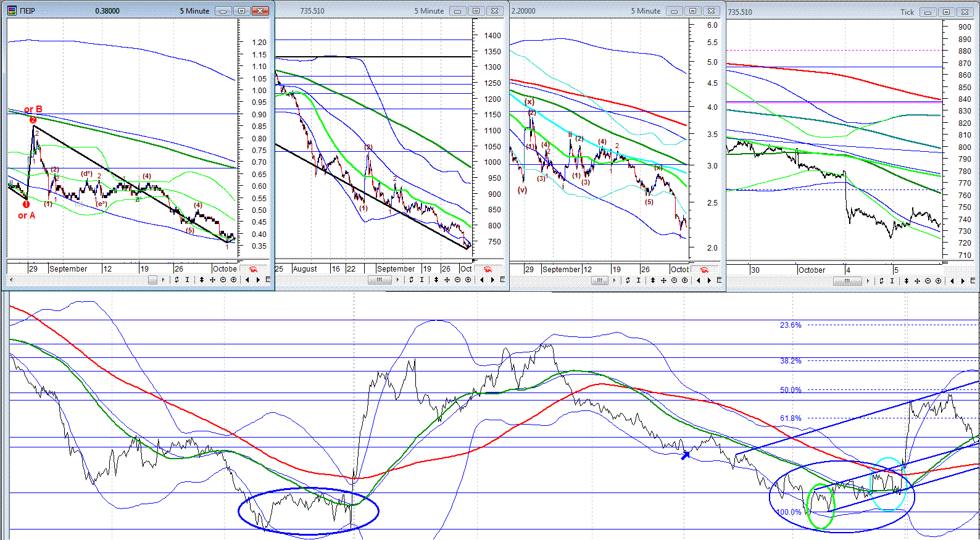Click scrollbar thumb in ΠEIP chart
This screenshot has width=980, height=540.
pos(152,280)
